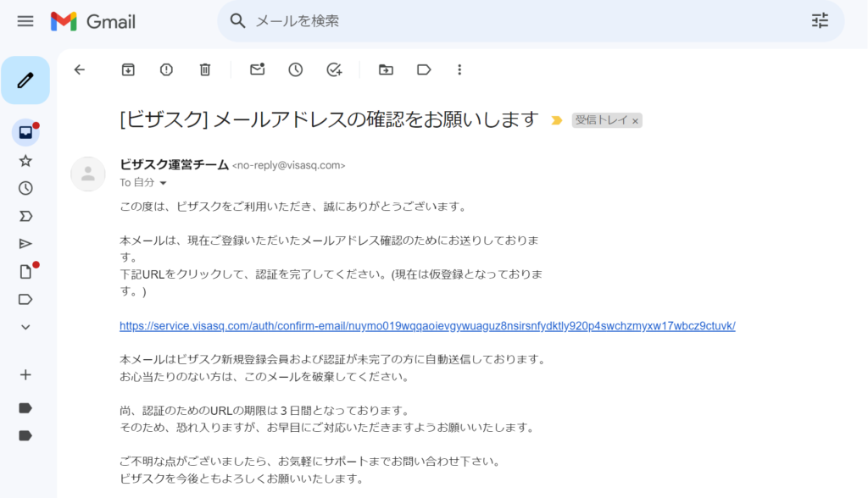The height and width of the screenshot is (498, 868).
Task: Open Drafts from the sidebar
Action: (25, 272)
